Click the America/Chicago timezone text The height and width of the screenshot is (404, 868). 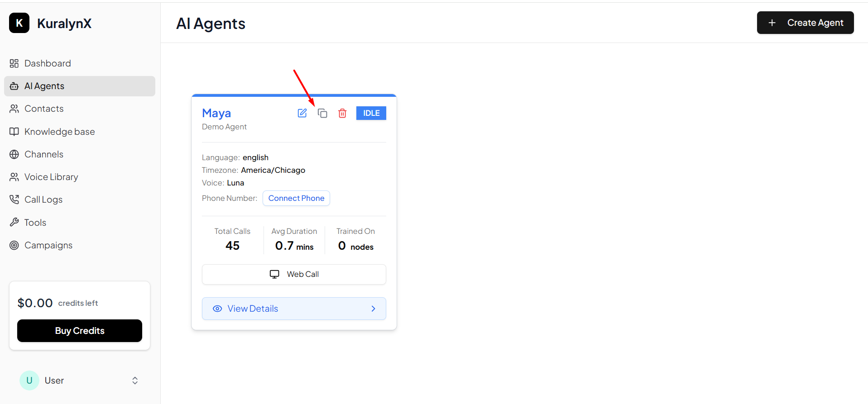tap(273, 170)
